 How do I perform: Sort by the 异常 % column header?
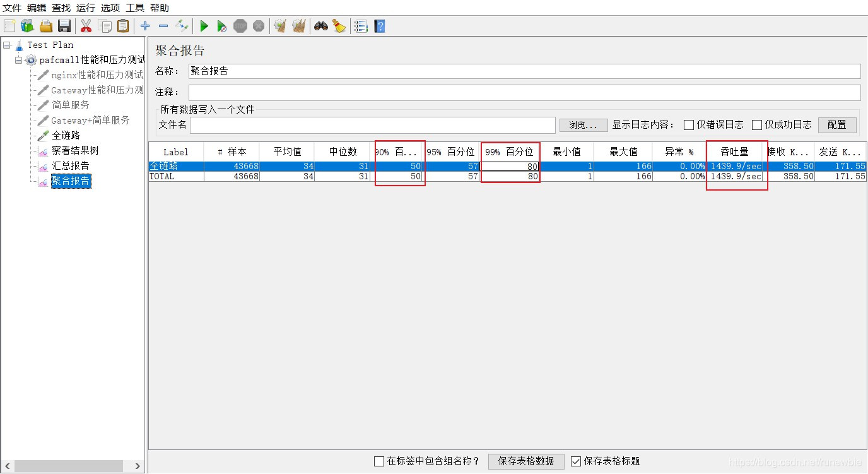[679, 152]
